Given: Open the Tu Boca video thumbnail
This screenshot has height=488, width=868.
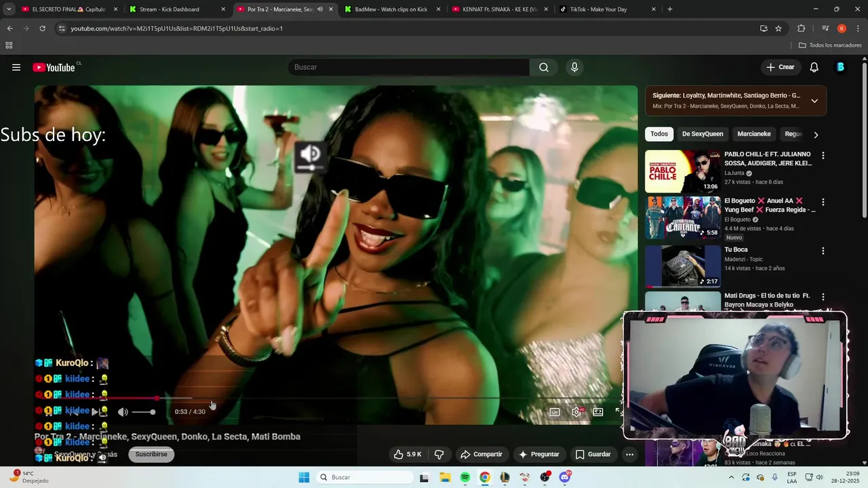Looking at the screenshot, I should (x=683, y=266).
